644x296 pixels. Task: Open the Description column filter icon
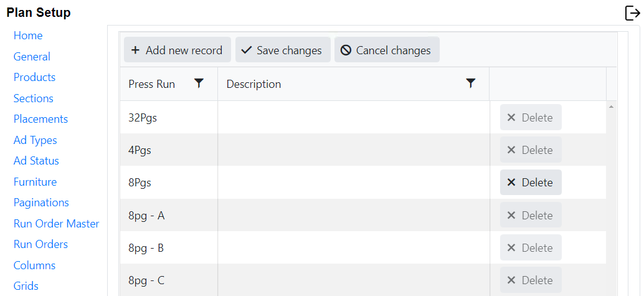[471, 84]
